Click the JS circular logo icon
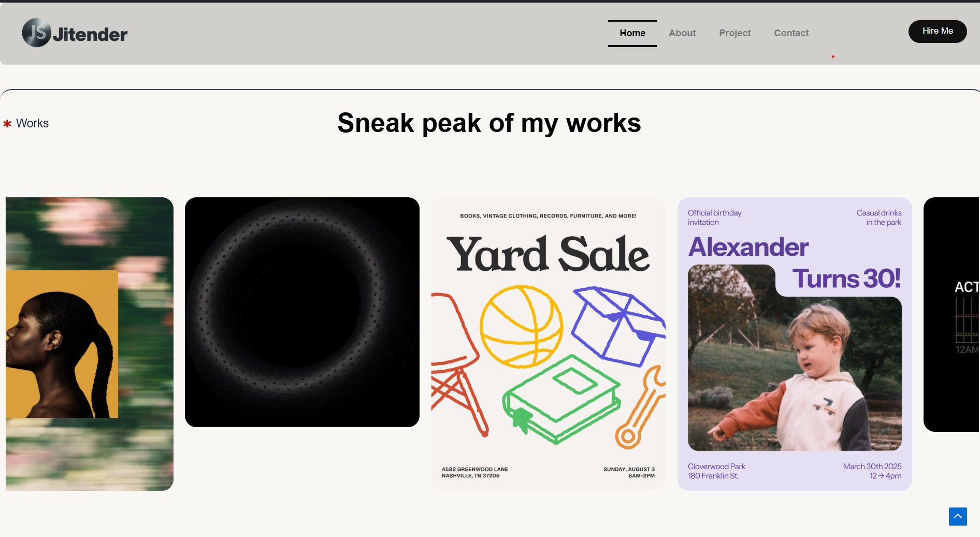The image size is (980, 537). click(36, 33)
